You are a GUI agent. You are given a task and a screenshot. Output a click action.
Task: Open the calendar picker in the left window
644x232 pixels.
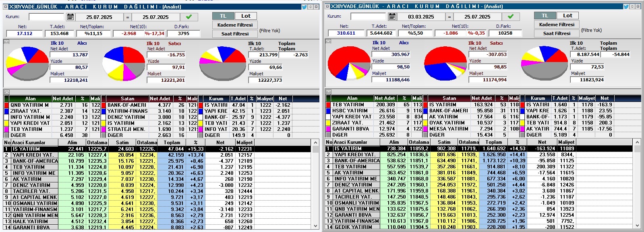point(70,17)
